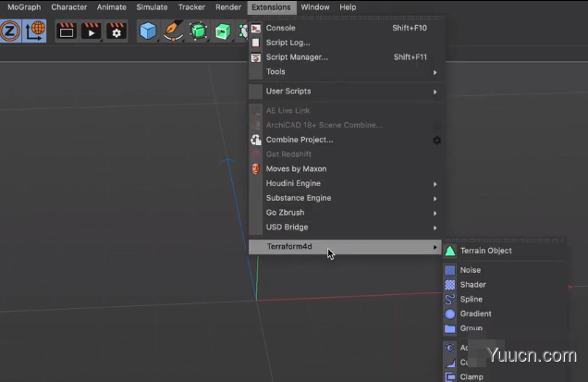
Task: Open the Simulate menu
Action: (152, 7)
